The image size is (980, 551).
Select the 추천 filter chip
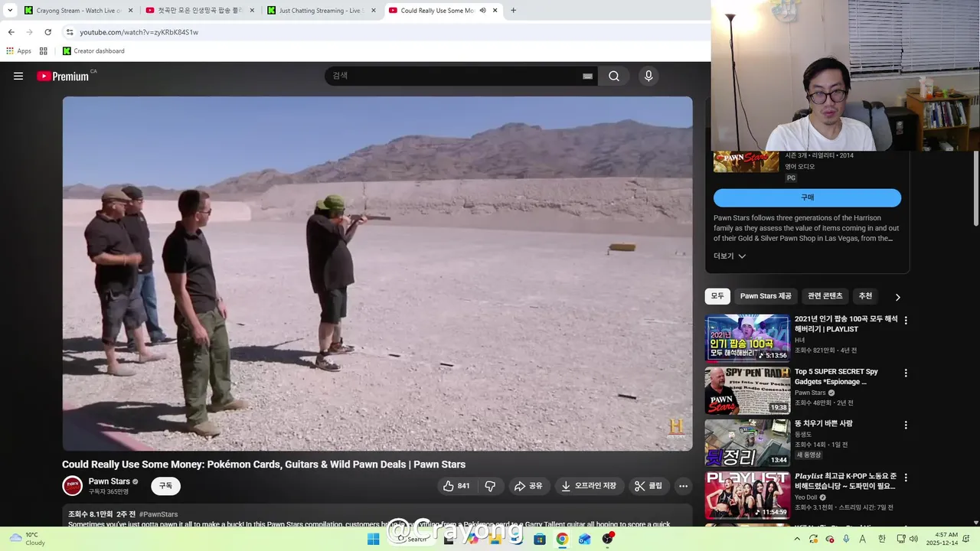[x=865, y=296]
